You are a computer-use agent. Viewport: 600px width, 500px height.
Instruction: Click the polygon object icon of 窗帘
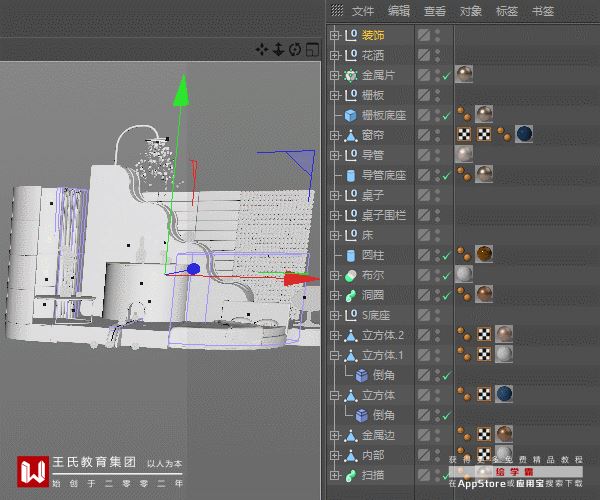pos(351,135)
